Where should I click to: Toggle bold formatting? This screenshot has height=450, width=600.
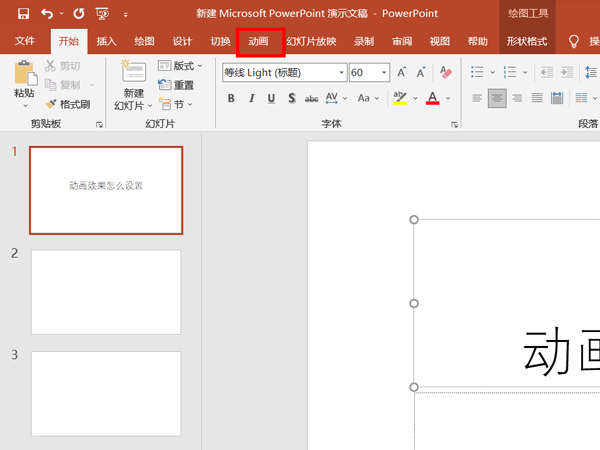click(x=231, y=98)
